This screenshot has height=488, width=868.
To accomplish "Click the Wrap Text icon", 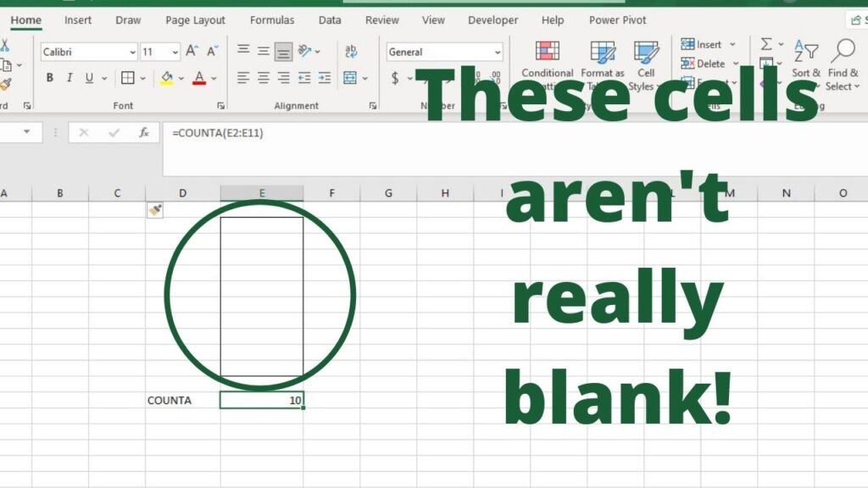I will point(351,53).
